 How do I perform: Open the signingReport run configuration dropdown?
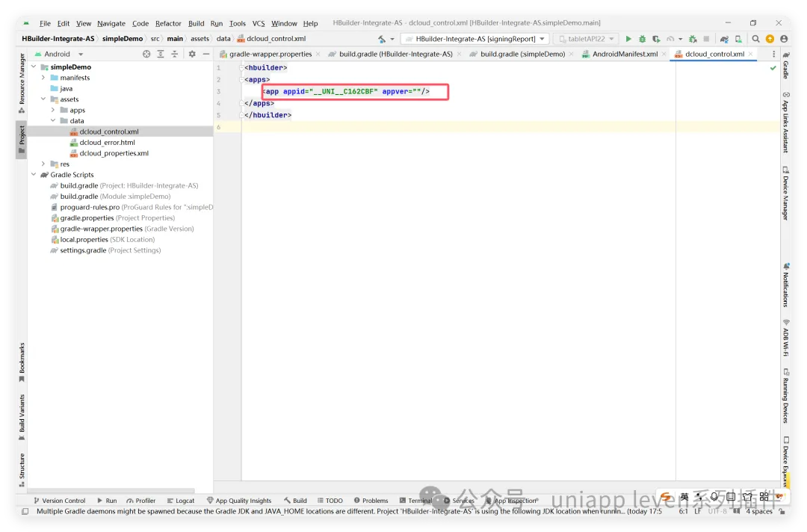click(474, 39)
